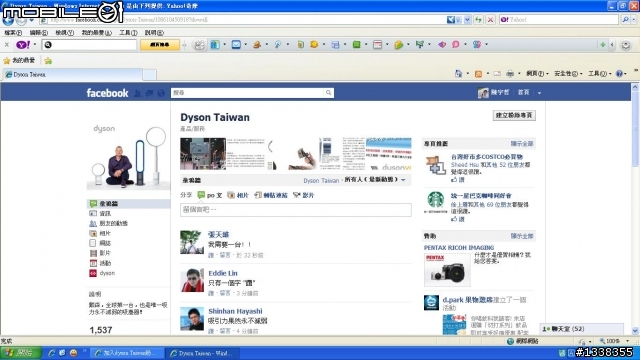Viewport: 640px width, 360px height.
Task: Select 轉貼連結 in the share options
Action: click(271, 196)
